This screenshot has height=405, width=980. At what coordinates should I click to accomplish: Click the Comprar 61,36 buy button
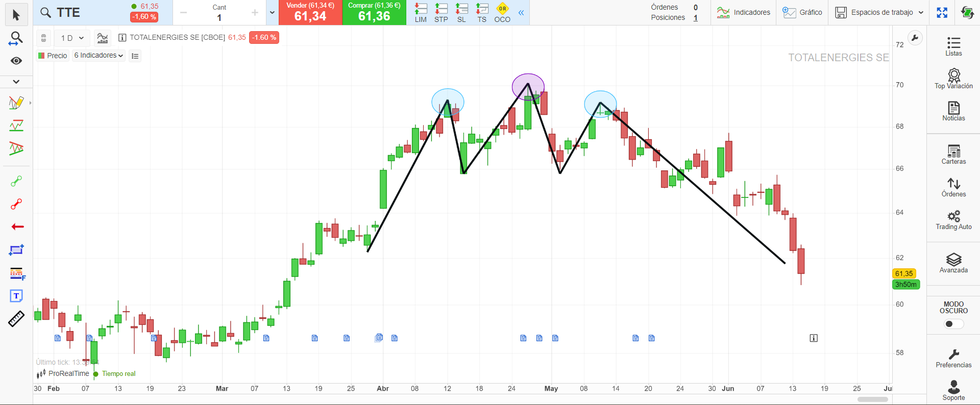(x=374, y=12)
